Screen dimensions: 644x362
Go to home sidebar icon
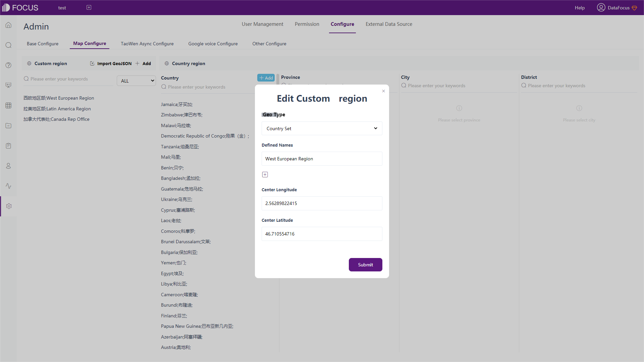(x=8, y=25)
